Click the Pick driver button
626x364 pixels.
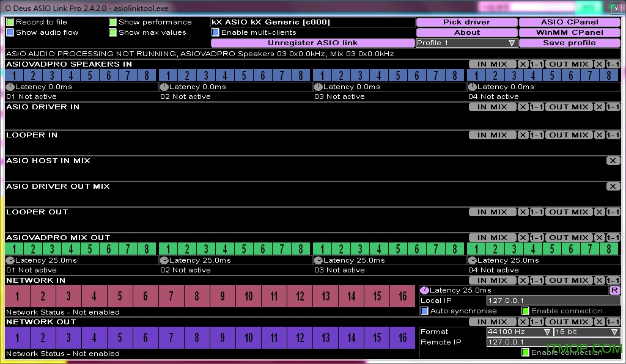click(x=466, y=22)
